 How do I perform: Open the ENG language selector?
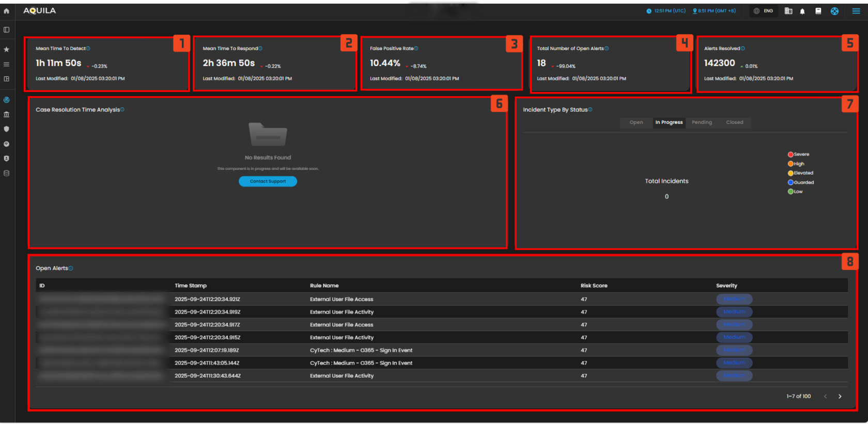pos(764,11)
